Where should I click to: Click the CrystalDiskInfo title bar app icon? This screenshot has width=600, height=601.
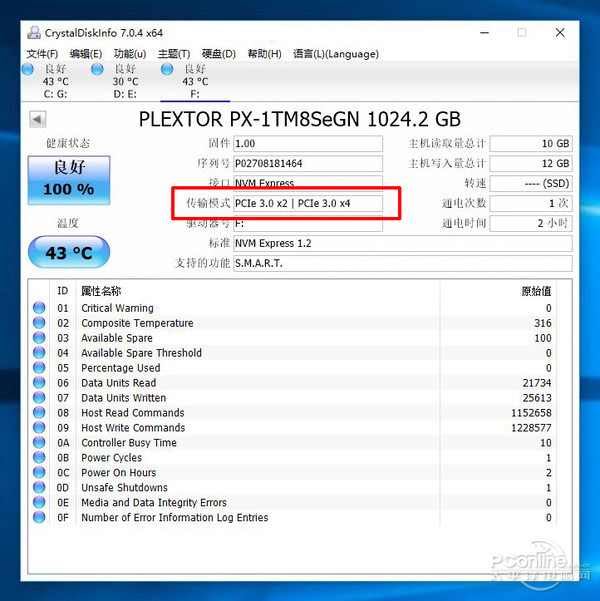point(34,33)
